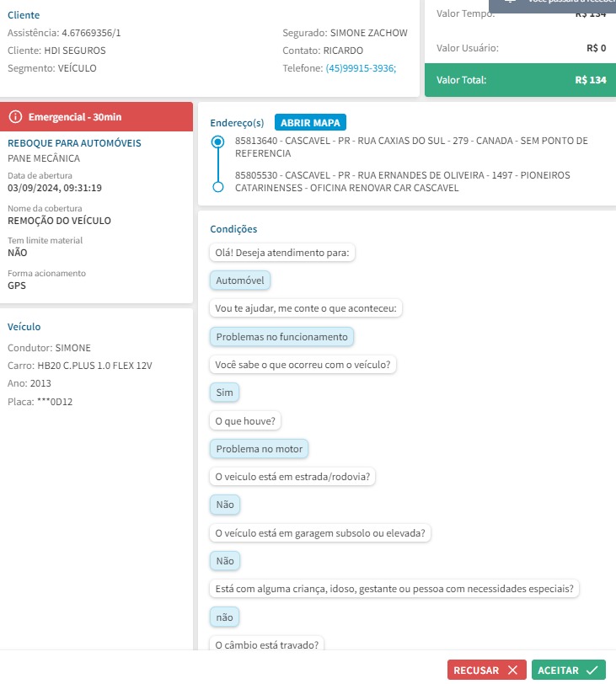Click the Emergencial alert exclamation icon
Viewport: 616px width, 684px height.
(16, 116)
